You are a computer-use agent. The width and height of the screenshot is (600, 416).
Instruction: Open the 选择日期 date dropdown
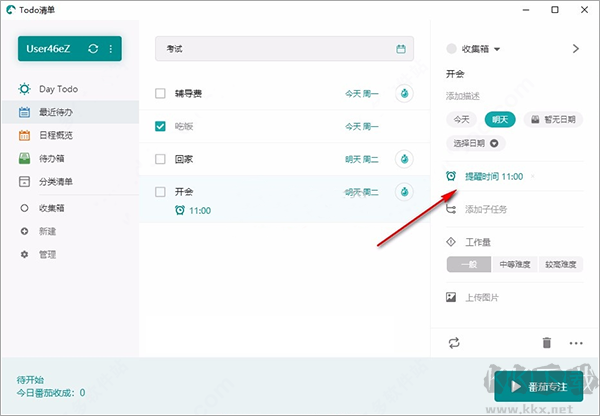click(x=476, y=143)
